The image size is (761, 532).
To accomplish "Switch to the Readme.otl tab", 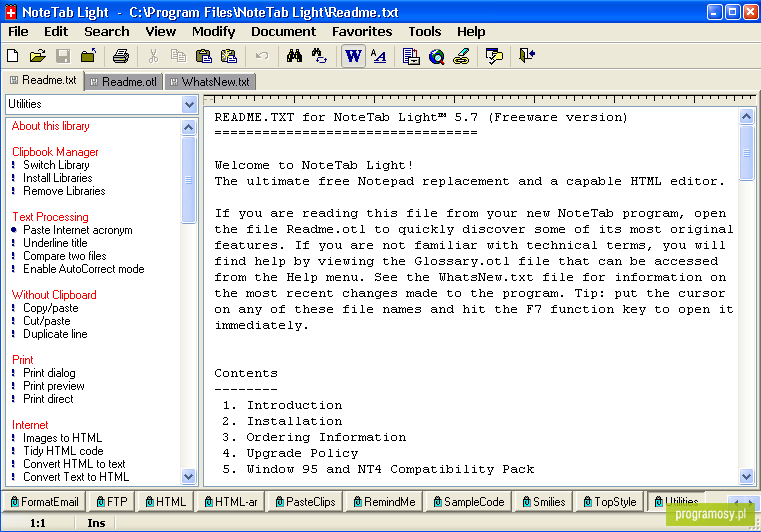I will (x=124, y=82).
